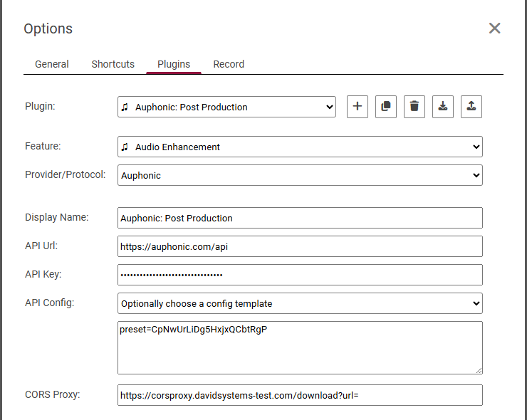This screenshot has width=527, height=420.
Task: Expand the Provider/Protocol dropdown
Action: tap(300, 175)
